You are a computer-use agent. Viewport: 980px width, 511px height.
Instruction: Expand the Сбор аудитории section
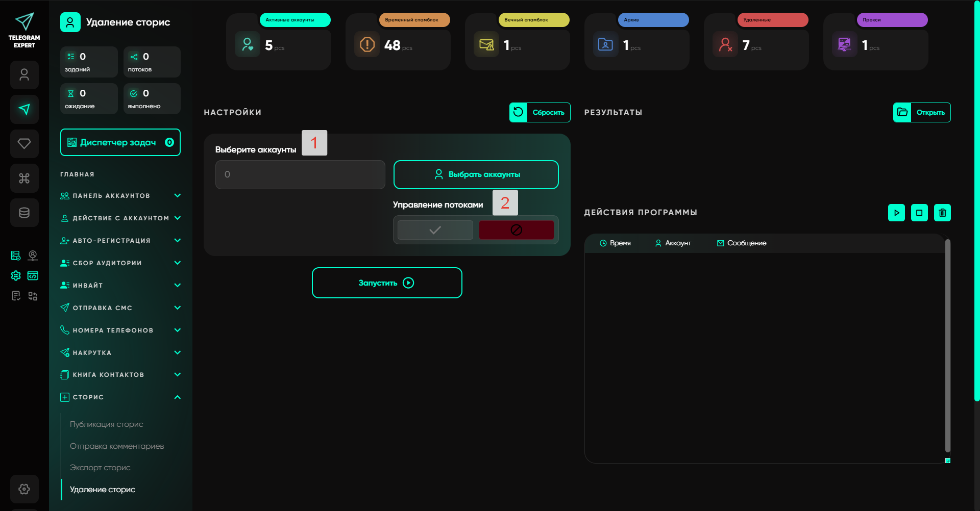click(120, 263)
